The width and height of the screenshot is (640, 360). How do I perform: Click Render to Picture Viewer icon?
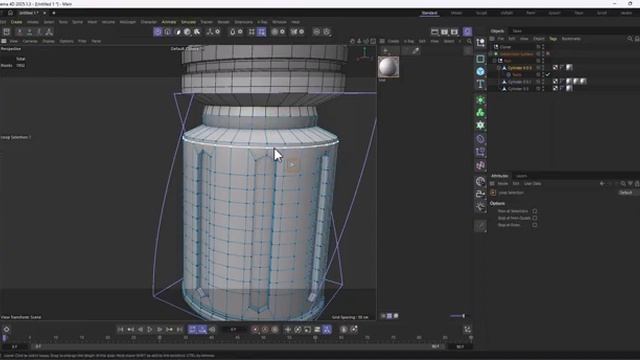[444, 32]
